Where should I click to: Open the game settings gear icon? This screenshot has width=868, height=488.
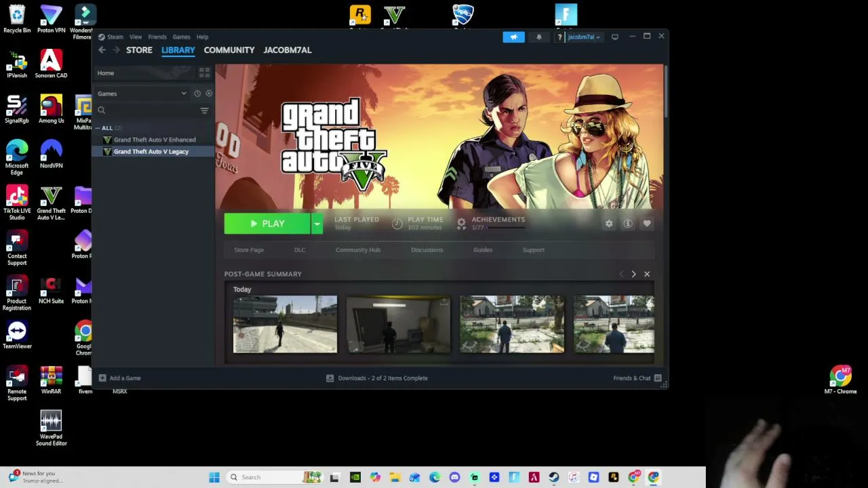(609, 224)
